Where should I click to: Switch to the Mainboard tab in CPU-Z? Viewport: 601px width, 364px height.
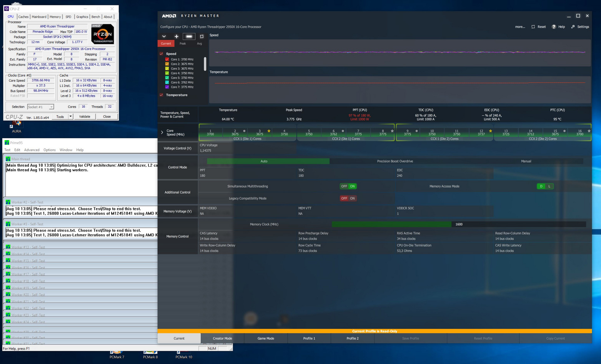tap(39, 17)
